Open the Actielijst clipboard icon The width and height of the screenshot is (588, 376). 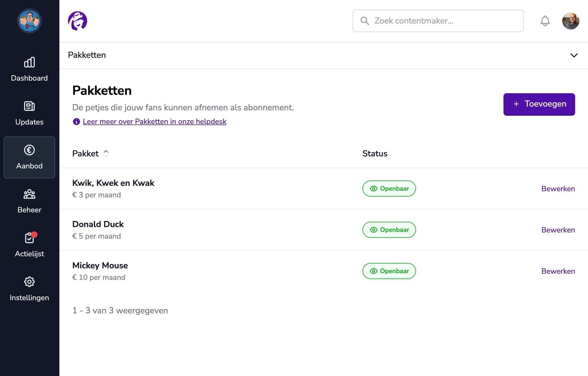tap(29, 238)
